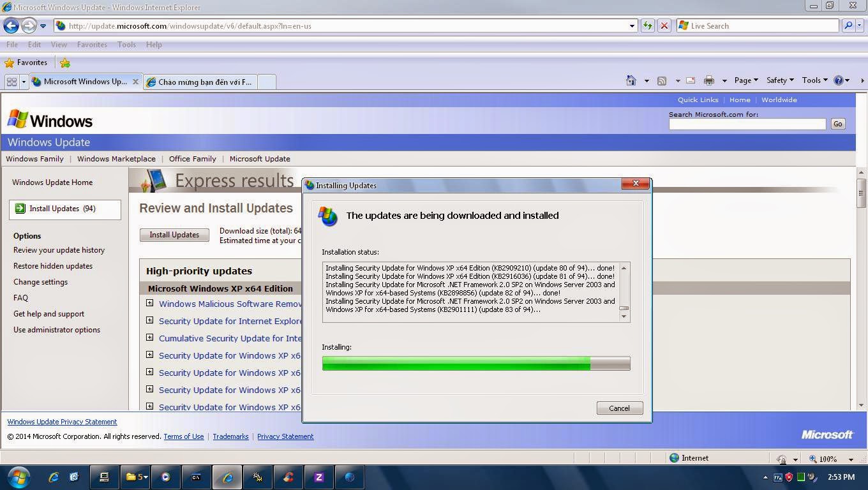Open the Safety dropdown menu
Image resolution: width=868 pixels, height=490 pixels.
780,80
